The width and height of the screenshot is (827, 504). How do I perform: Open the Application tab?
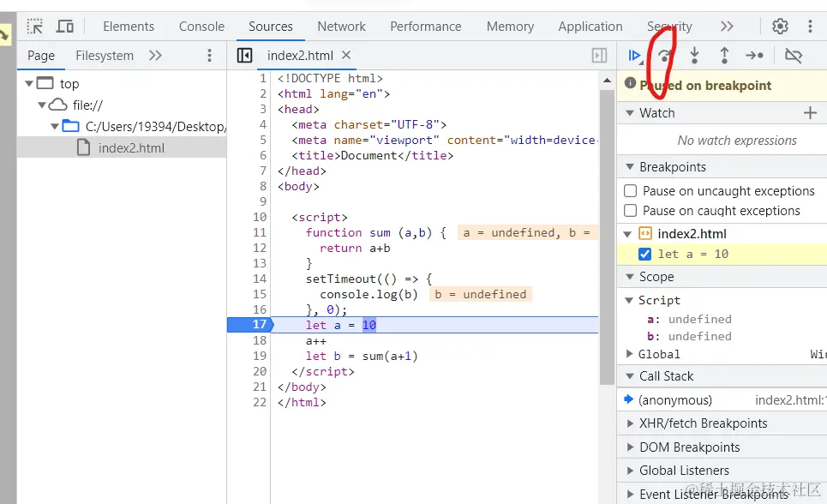(x=590, y=27)
